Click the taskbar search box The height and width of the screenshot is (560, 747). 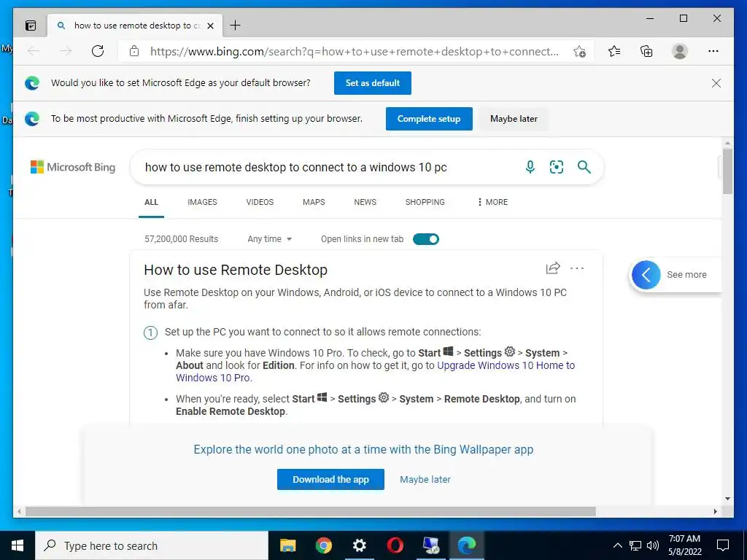tap(152, 545)
